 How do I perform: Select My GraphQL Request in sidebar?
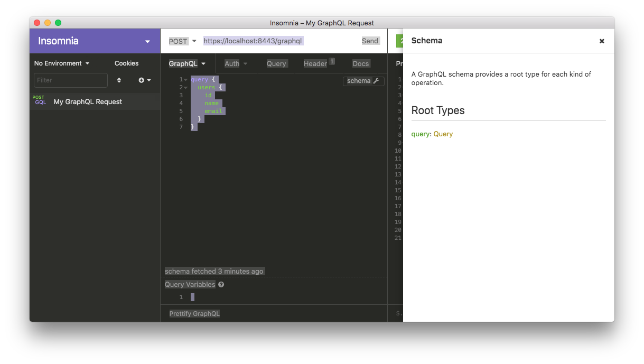point(95,101)
